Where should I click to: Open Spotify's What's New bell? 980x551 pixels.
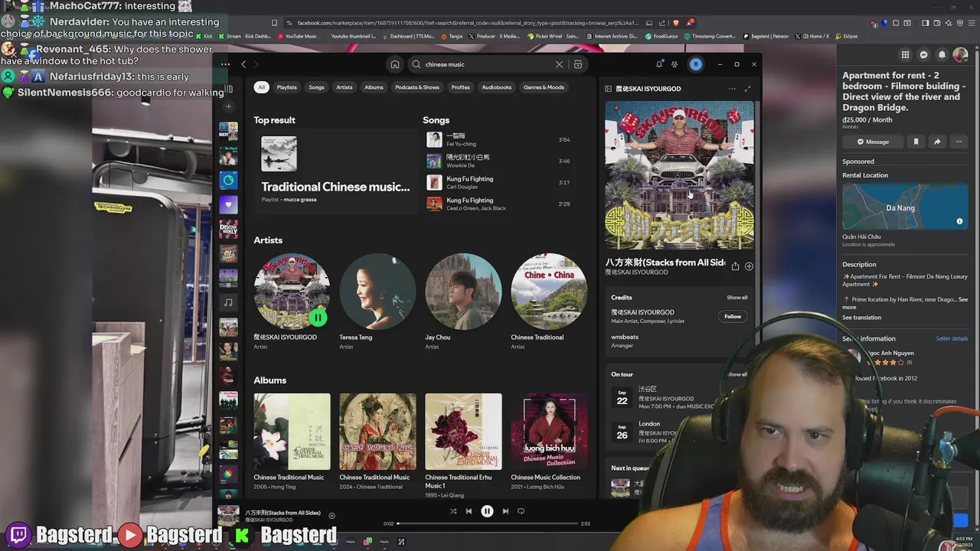(x=659, y=64)
